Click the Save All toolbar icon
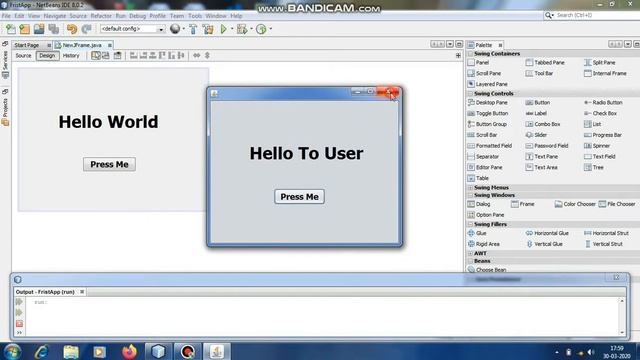Image resolution: width=640 pixels, height=360 pixels. (53, 29)
